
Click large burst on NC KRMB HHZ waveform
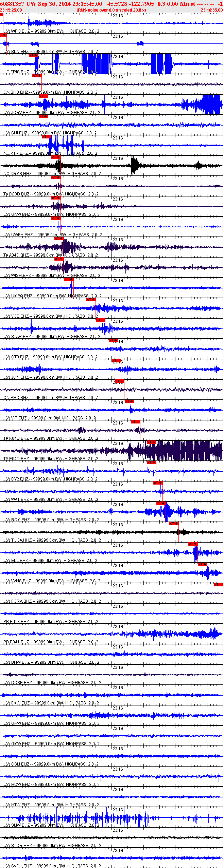pyautogui.click(x=134, y=166)
